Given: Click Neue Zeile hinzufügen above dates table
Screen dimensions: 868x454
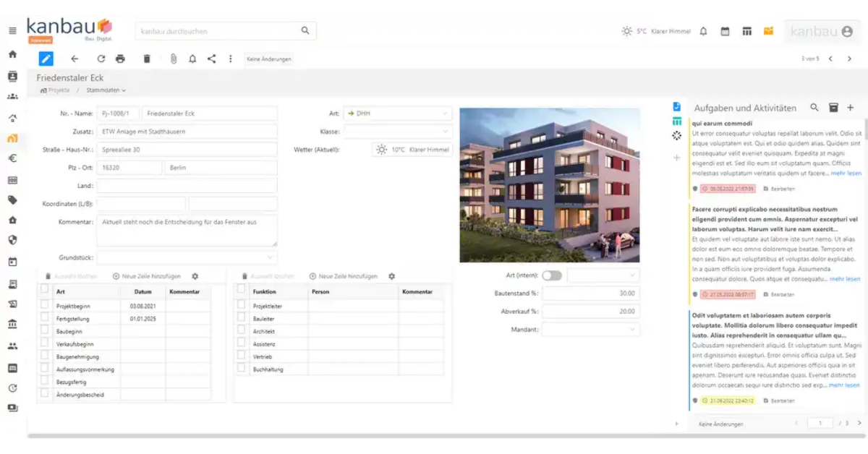Looking at the screenshot, I should pyautogui.click(x=147, y=276).
